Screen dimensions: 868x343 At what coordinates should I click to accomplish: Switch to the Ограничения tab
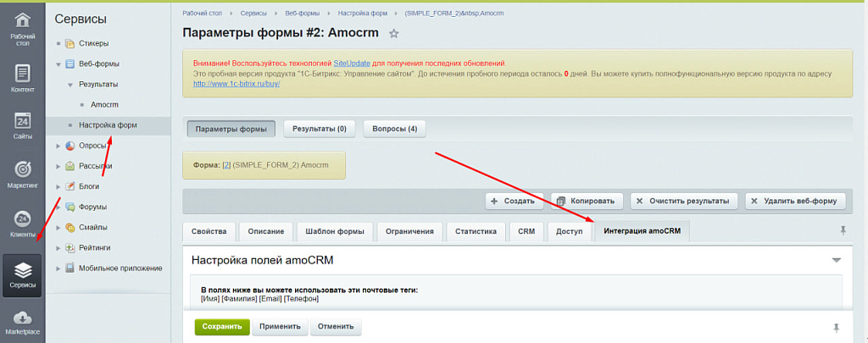coord(410,231)
